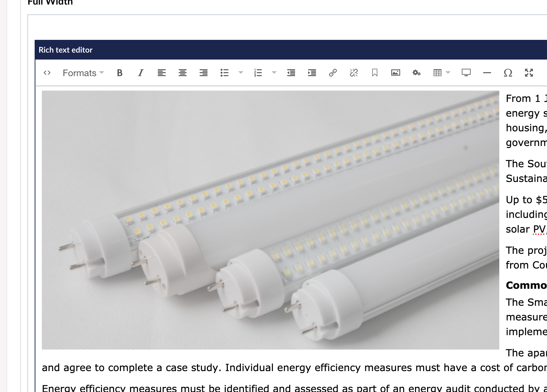547x392 pixels.
Task: Toggle bold formatting
Action: pyautogui.click(x=120, y=73)
